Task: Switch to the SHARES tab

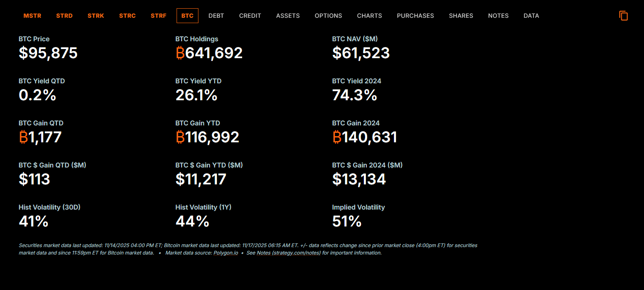Action: (461, 16)
